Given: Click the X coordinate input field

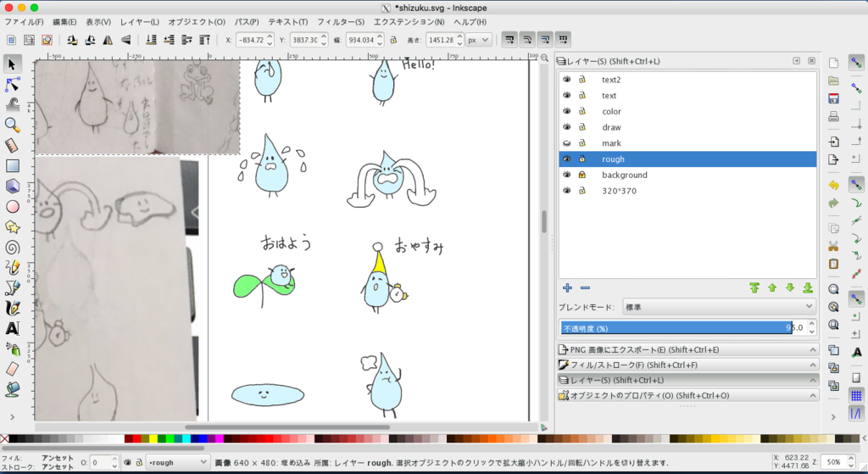Looking at the screenshot, I should 250,40.
